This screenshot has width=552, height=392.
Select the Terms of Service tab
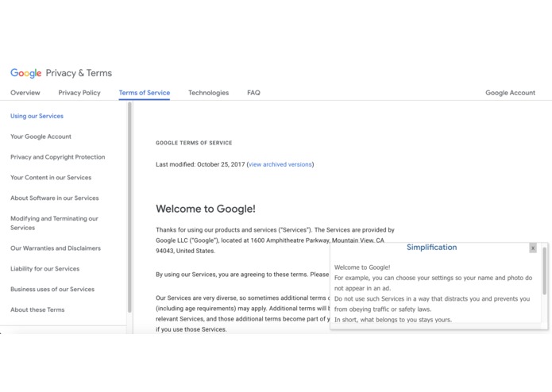[x=145, y=93]
